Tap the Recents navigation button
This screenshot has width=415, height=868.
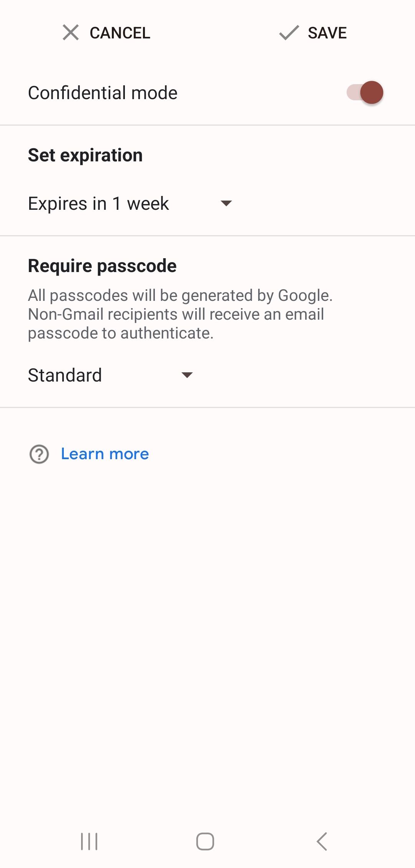[89, 840]
